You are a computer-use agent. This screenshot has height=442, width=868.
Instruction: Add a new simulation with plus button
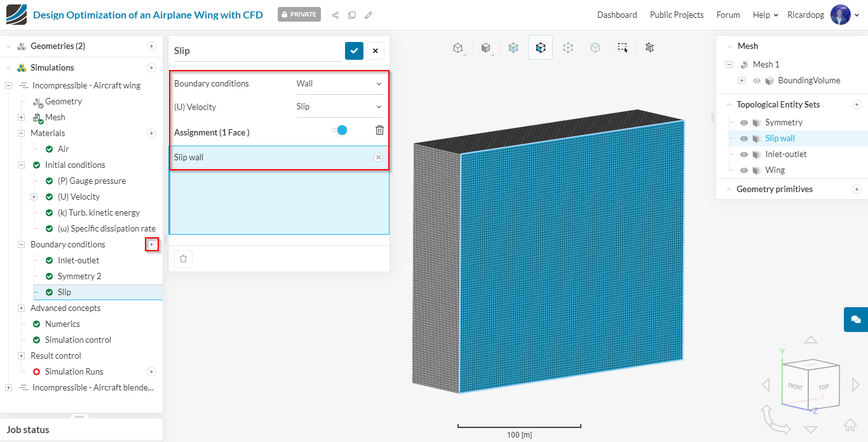click(x=151, y=67)
